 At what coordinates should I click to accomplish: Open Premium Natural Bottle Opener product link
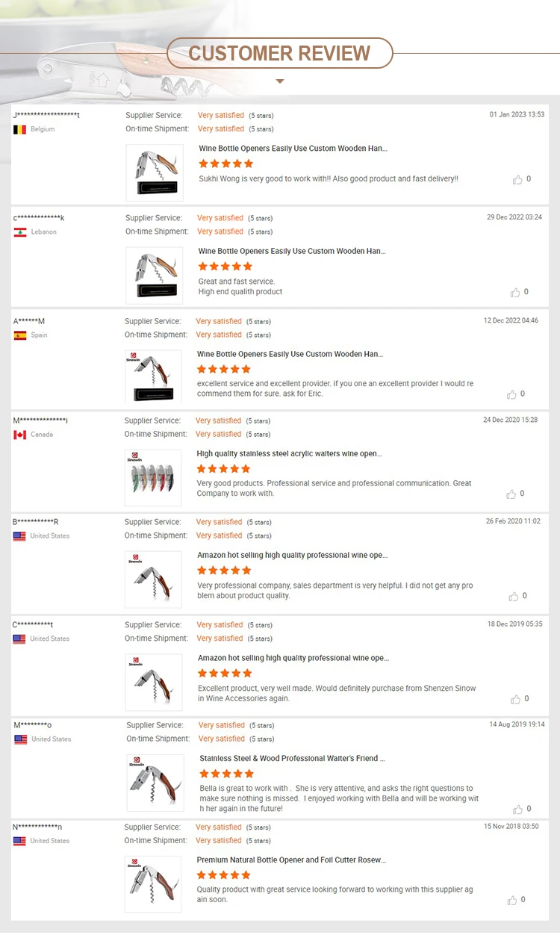[291, 860]
